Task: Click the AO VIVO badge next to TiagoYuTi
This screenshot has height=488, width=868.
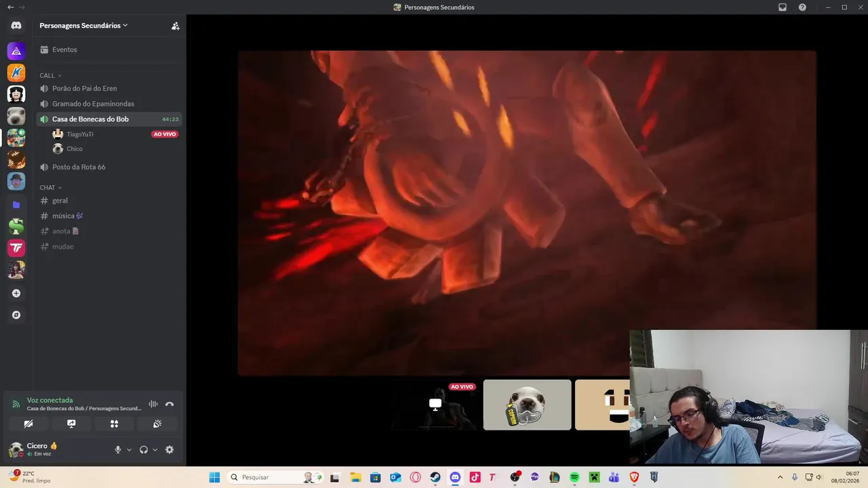Action: click(x=165, y=134)
